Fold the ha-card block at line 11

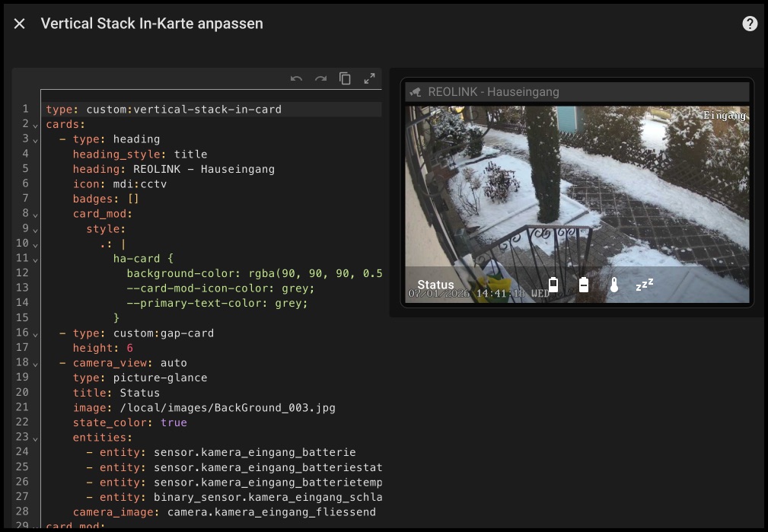(x=36, y=259)
